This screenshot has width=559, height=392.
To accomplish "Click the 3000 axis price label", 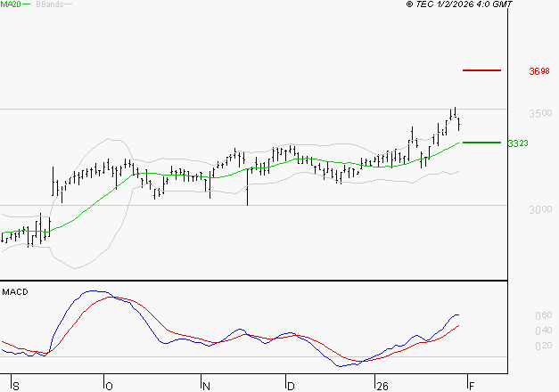I will tap(540, 209).
